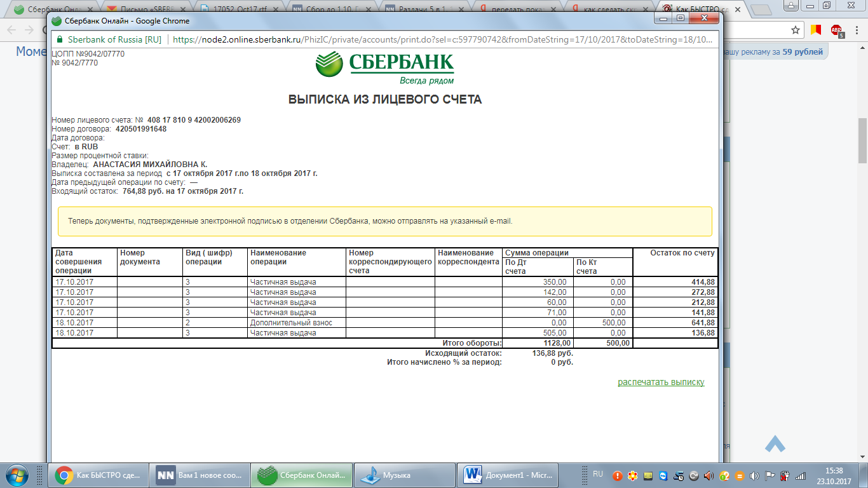Click the power plug battery tray icon
The image size is (868, 488).
(785, 475)
